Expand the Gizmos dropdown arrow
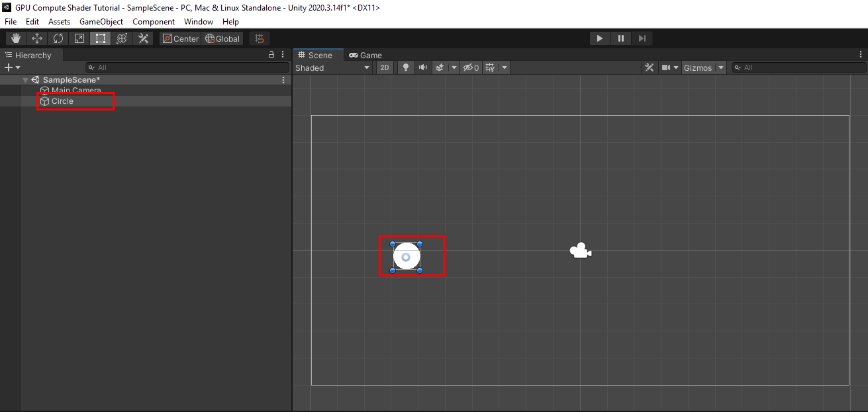 (720, 67)
